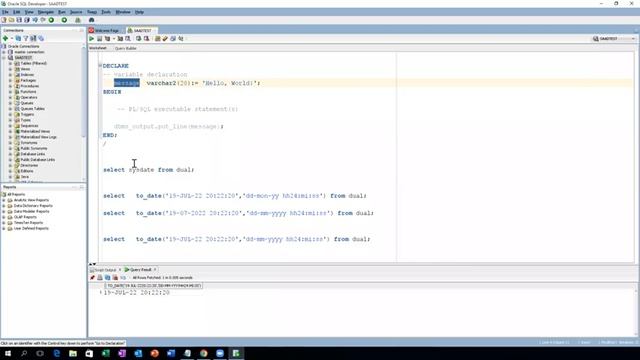The image size is (640, 360).
Task: Click the Open folder icon in main toolbar
Action: [x=11, y=20]
